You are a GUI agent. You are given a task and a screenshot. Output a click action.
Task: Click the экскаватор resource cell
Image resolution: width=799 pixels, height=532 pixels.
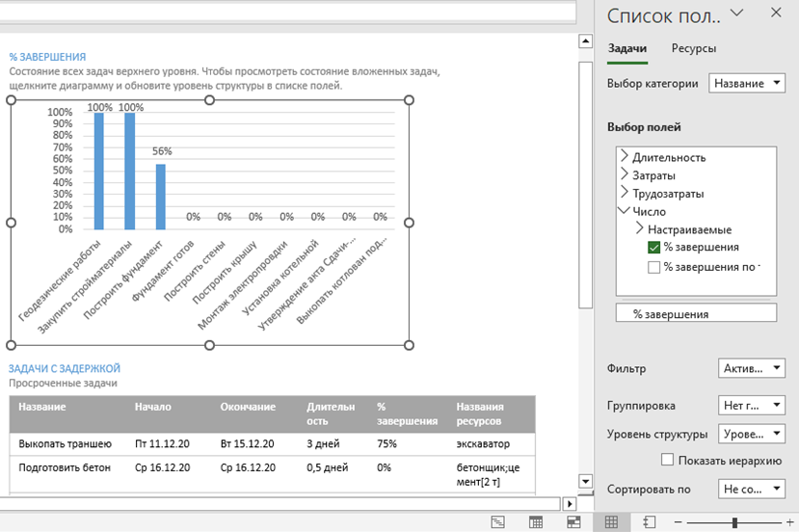pyautogui.click(x=483, y=444)
